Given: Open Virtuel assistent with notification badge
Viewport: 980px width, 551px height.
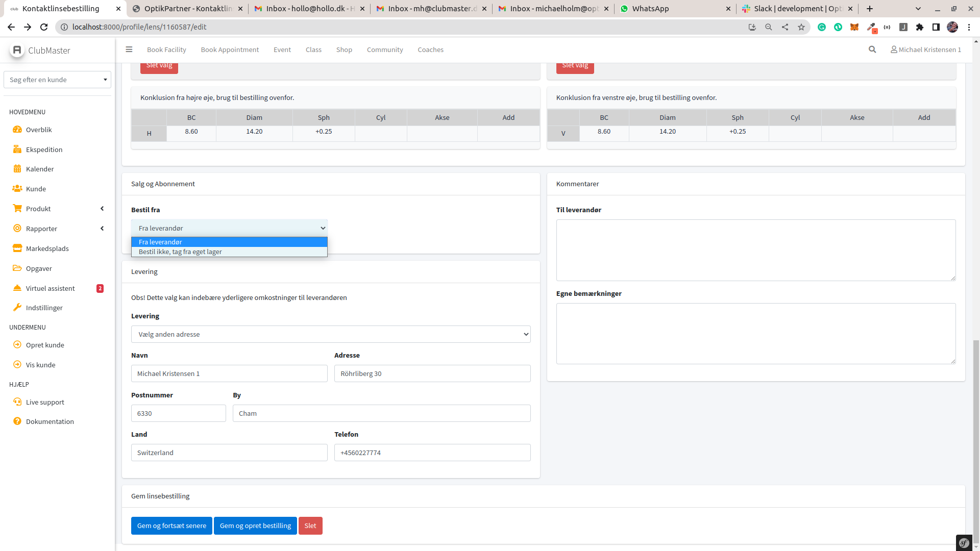Looking at the screenshot, I should coord(50,288).
